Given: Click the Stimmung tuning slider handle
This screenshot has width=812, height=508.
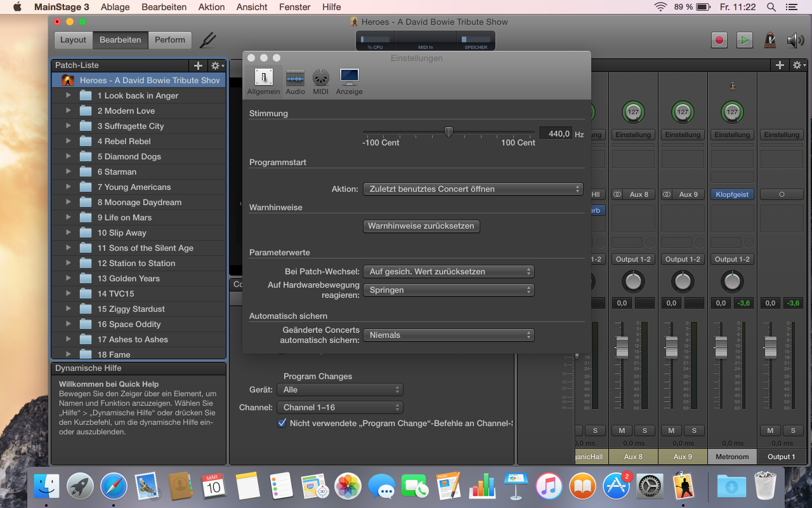Looking at the screenshot, I should 449,131.
